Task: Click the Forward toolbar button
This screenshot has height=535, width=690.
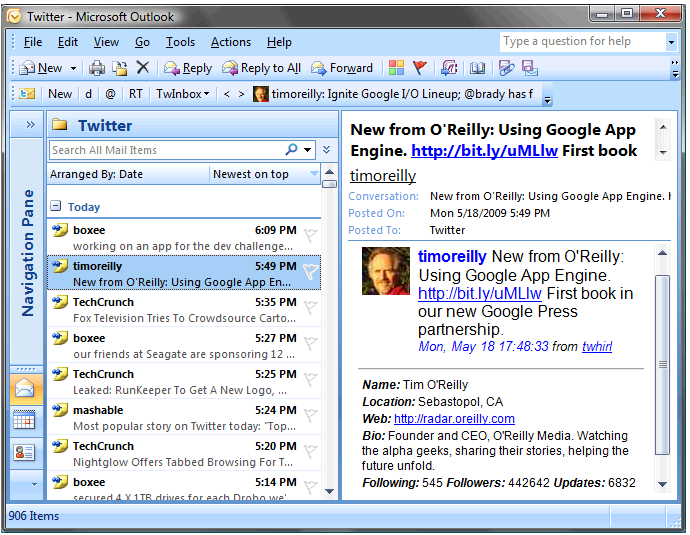Action: [342, 68]
